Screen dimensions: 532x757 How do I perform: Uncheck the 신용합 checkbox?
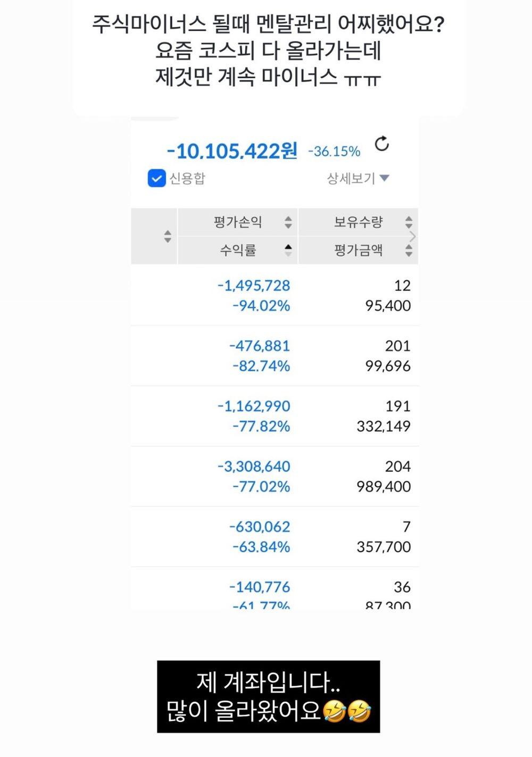[156, 178]
